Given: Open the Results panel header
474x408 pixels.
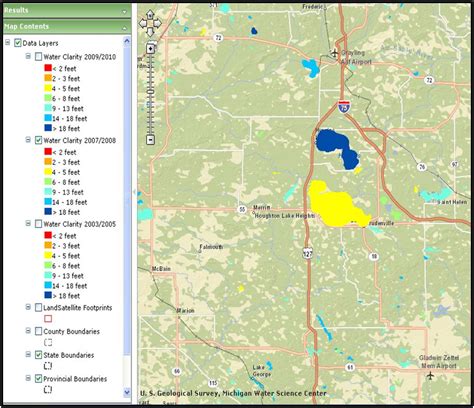Looking at the screenshot, I should 67,11.
